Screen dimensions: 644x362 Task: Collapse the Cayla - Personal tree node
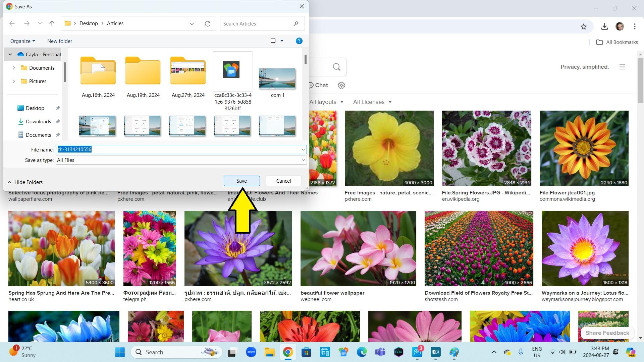coord(10,54)
